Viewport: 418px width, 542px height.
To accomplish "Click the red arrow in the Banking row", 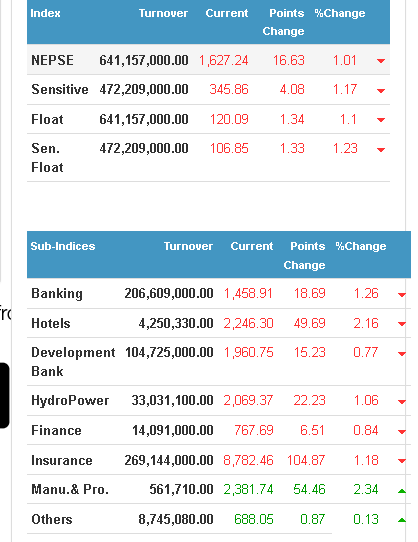I will click(x=401, y=295).
